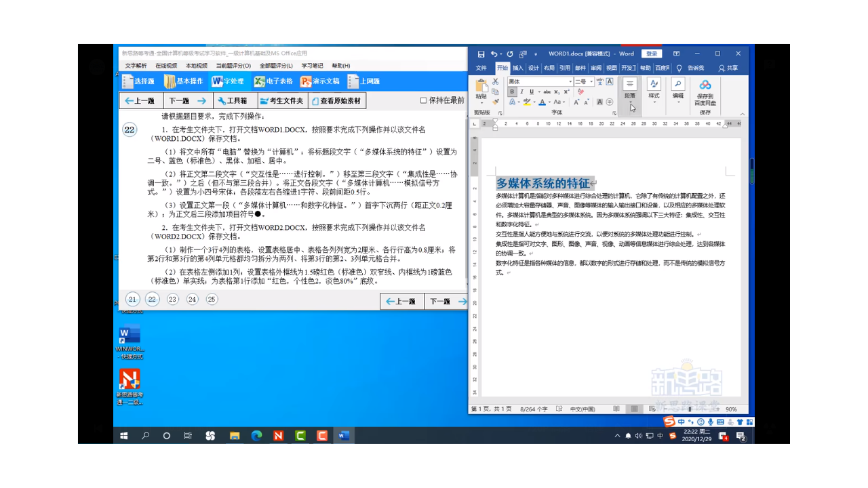
Task: Click the 工具箱 toolbox button
Action: [233, 100]
